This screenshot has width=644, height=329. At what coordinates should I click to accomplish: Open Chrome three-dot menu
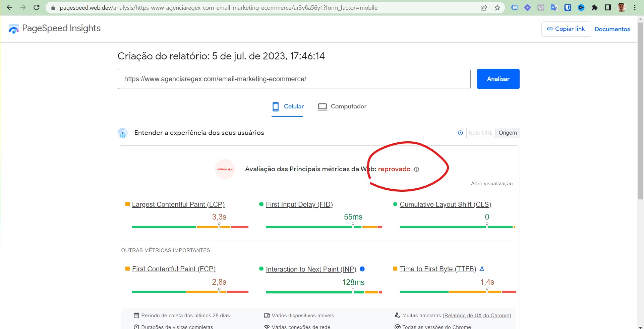(635, 7)
